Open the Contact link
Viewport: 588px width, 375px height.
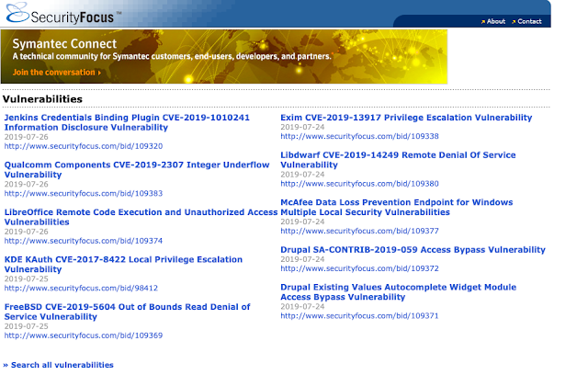pyautogui.click(x=529, y=22)
